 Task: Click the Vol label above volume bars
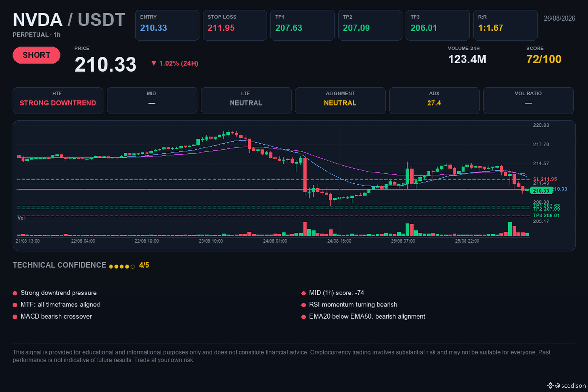coord(21,218)
